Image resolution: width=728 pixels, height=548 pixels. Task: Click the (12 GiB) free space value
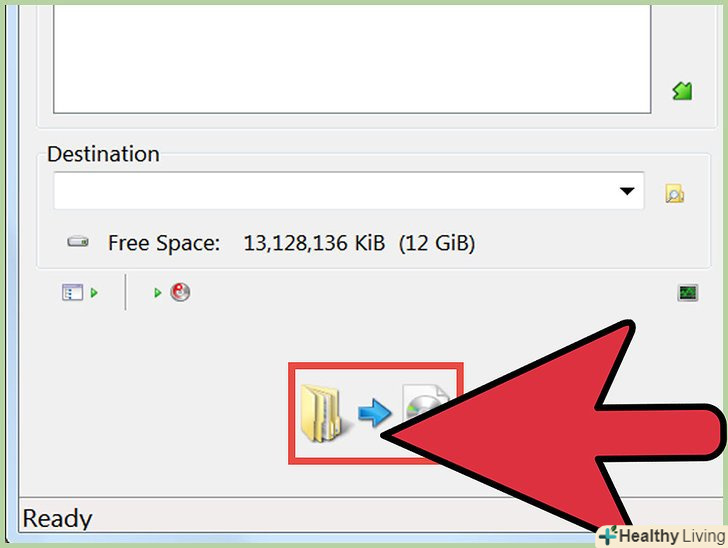(x=437, y=243)
